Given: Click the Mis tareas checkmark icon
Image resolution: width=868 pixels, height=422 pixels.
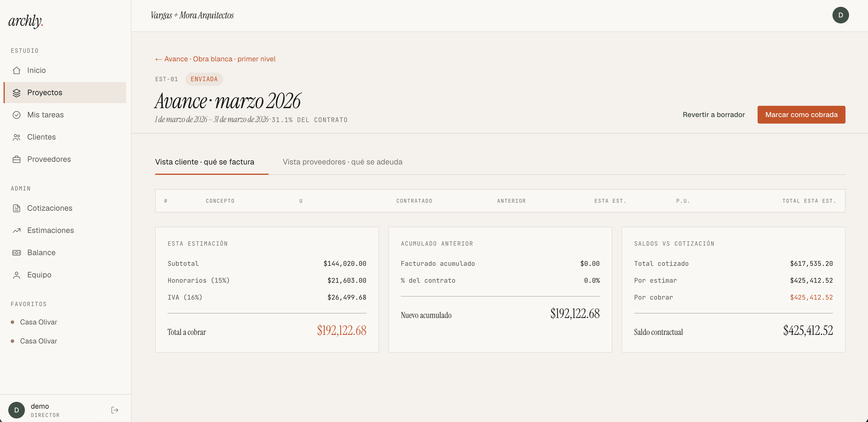Looking at the screenshot, I should 17,115.
